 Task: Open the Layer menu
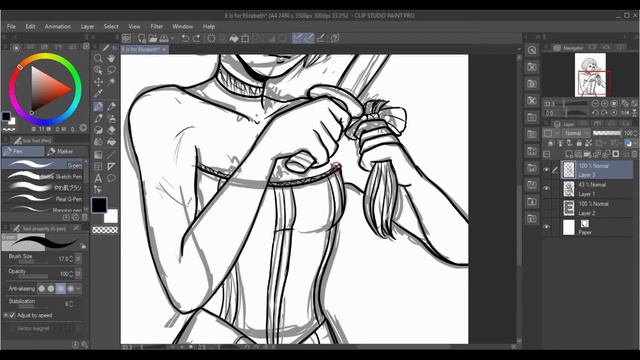coord(87,27)
